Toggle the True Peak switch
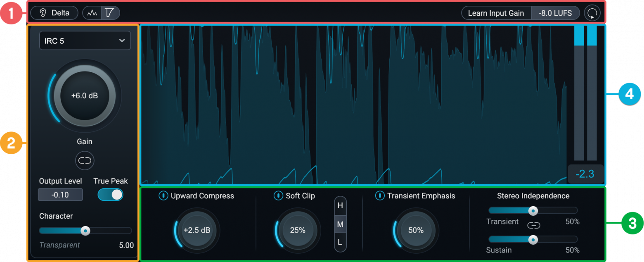The height and width of the screenshot is (262, 644). point(110,195)
